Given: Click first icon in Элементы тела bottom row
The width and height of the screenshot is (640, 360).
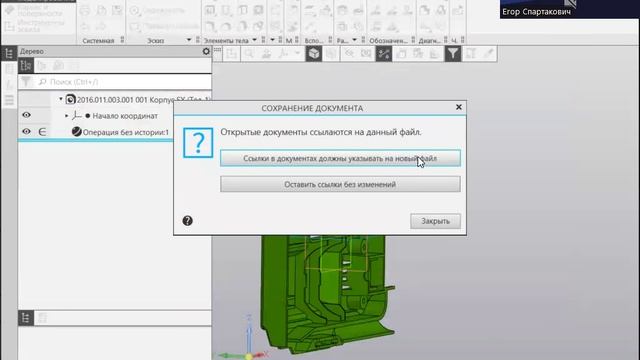Looking at the screenshot, I should pyautogui.click(x=210, y=27).
